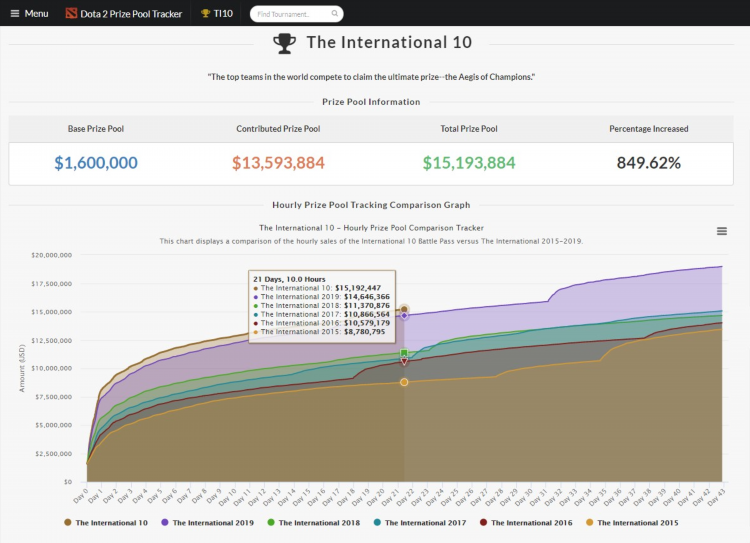Click the purple diamond 2019 data marker
The image size is (750, 543).
(x=404, y=316)
